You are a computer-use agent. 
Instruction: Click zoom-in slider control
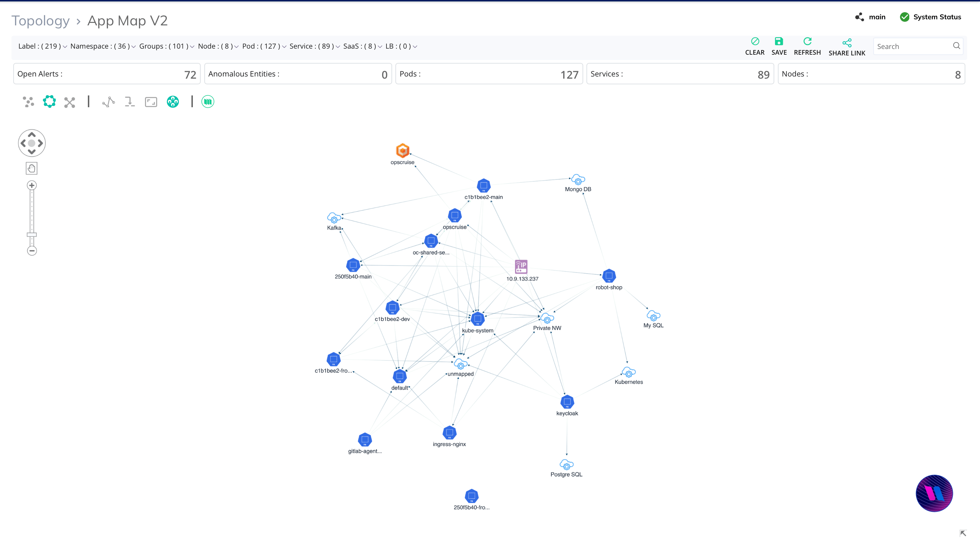31,185
